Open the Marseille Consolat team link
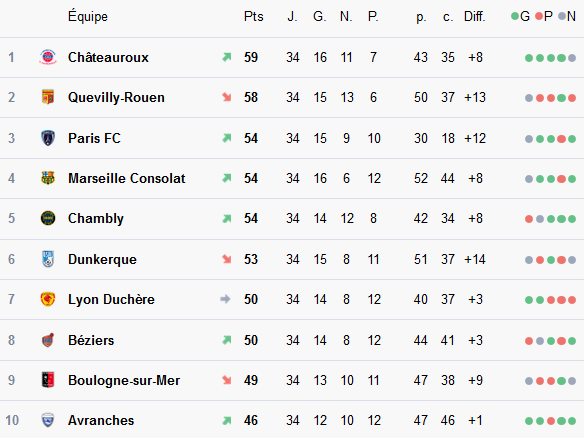This screenshot has height=438, width=584. [127, 178]
